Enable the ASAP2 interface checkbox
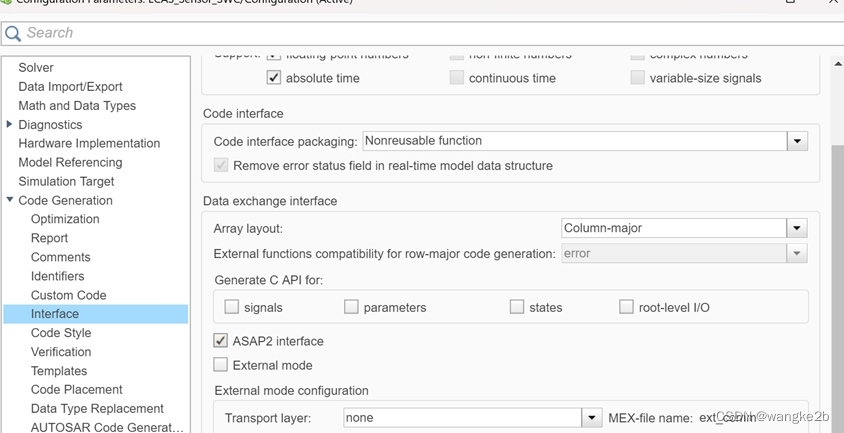 tap(221, 341)
